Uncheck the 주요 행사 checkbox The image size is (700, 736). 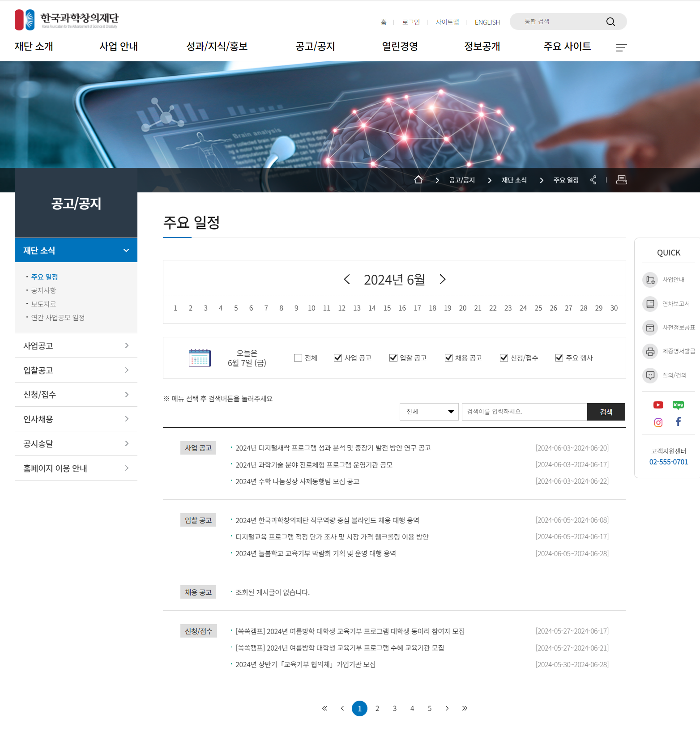click(x=559, y=358)
